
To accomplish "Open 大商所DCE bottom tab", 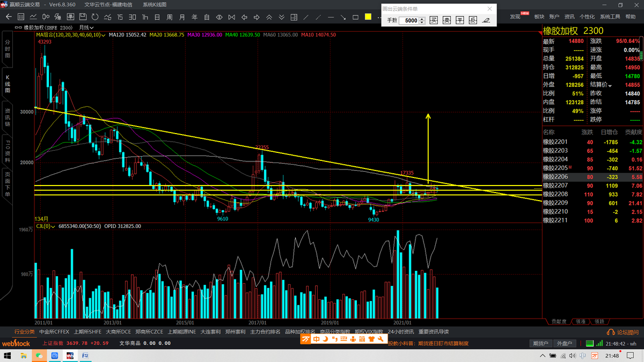I will click(118, 332).
